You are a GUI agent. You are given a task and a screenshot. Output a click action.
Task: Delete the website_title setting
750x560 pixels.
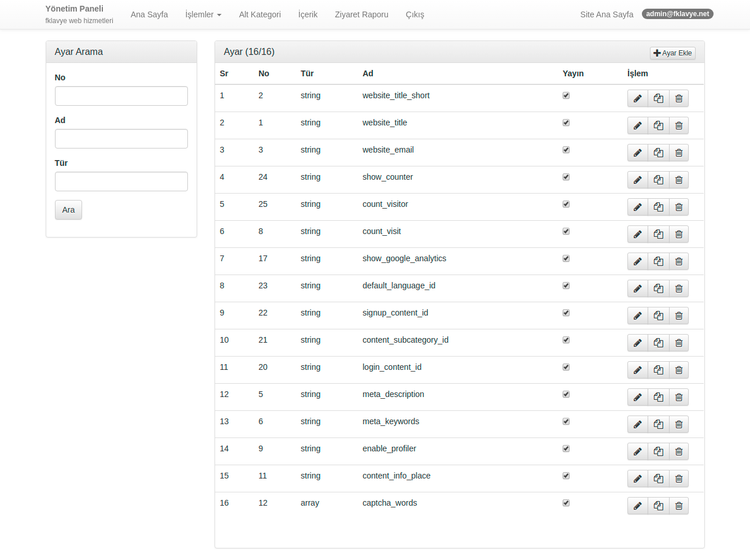point(679,125)
